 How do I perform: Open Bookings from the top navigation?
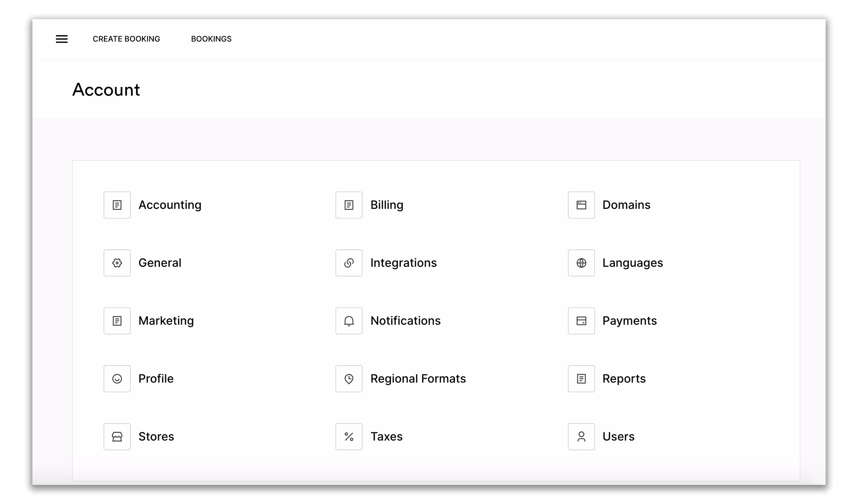tap(211, 39)
